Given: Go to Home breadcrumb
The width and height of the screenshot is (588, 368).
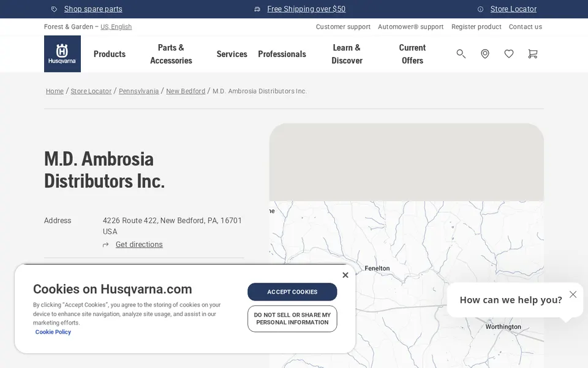Looking at the screenshot, I should click(55, 91).
